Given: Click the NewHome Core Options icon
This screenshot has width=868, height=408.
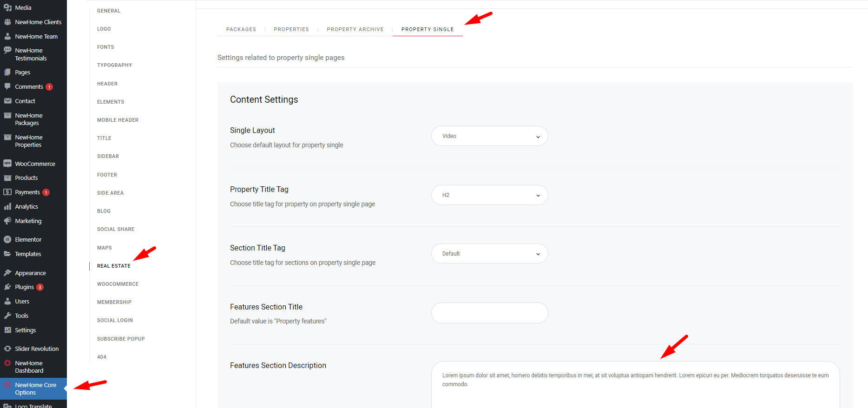Looking at the screenshot, I should 7,385.
